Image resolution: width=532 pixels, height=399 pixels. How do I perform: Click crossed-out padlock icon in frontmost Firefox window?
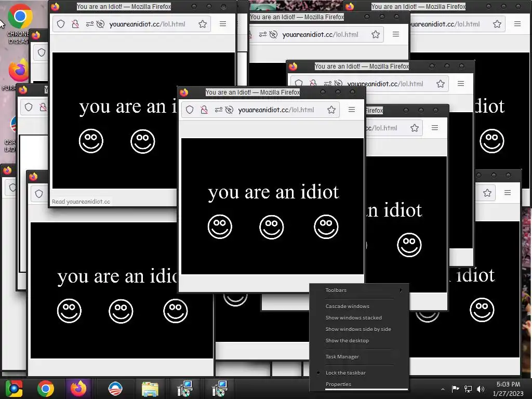(204, 110)
